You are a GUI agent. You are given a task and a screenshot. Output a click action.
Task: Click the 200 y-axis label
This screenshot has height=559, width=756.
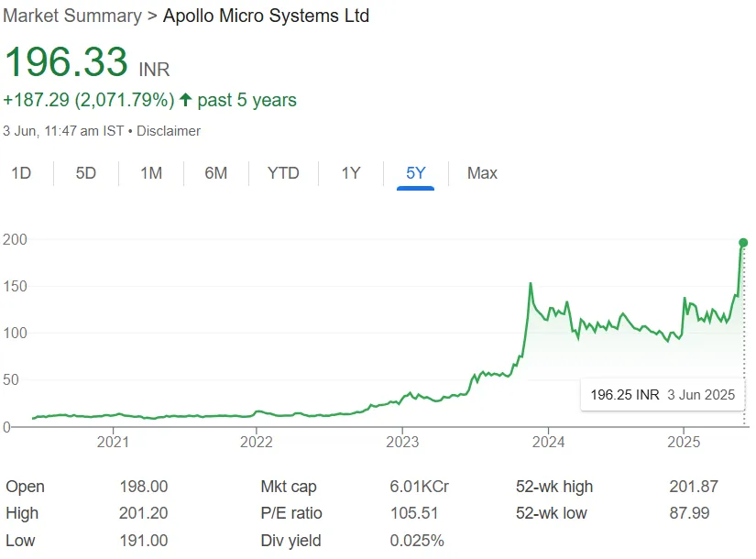15,239
